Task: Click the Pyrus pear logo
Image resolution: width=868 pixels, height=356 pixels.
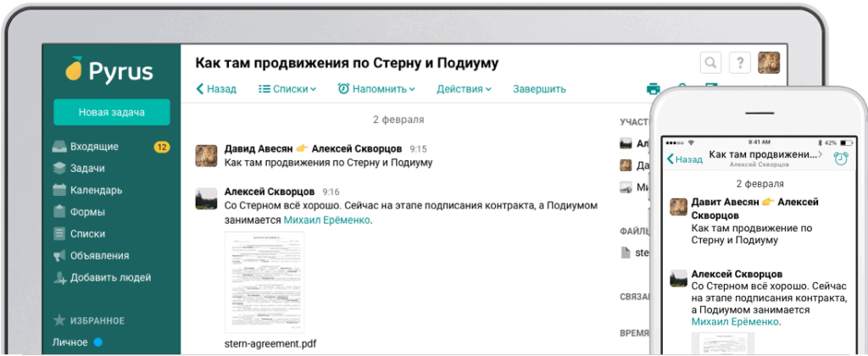Action: [75, 70]
